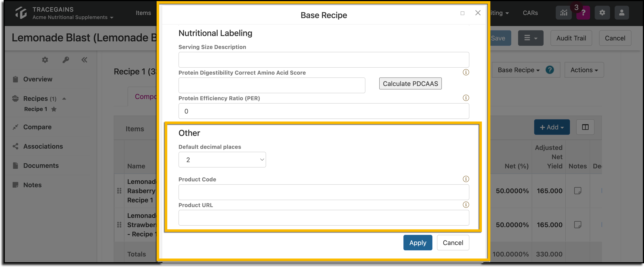Collapse the sidebar with double chevron
Viewport: 644px width, 267px height.
click(x=84, y=60)
